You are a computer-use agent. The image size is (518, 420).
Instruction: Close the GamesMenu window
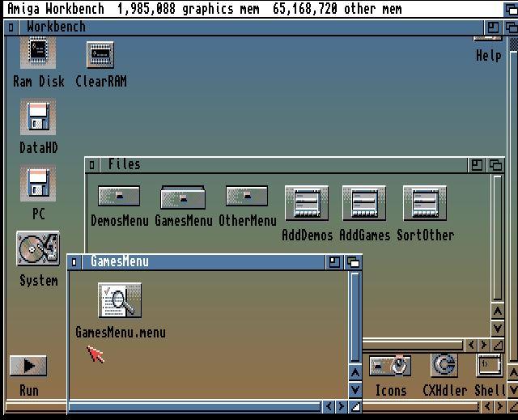[x=74, y=262]
